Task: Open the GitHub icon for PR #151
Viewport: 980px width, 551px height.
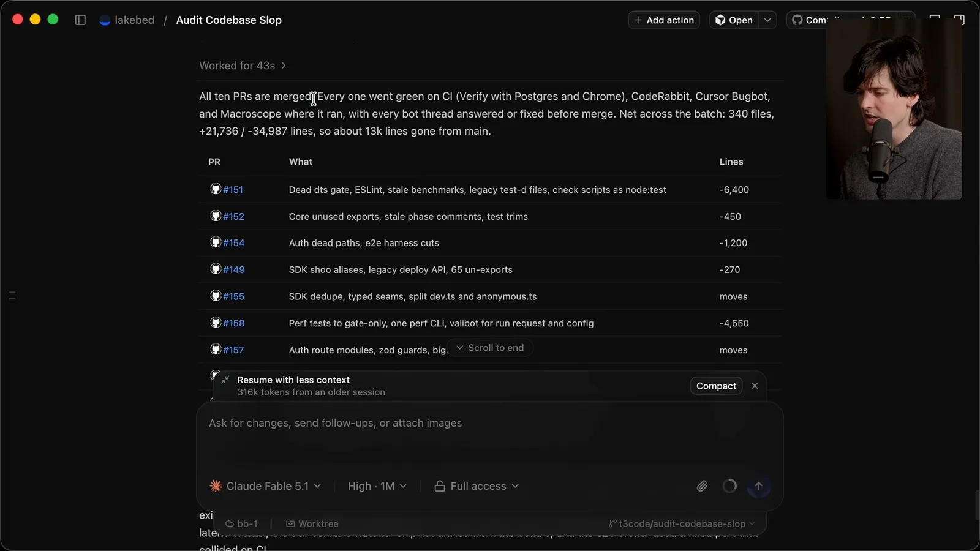Action: pos(216,189)
